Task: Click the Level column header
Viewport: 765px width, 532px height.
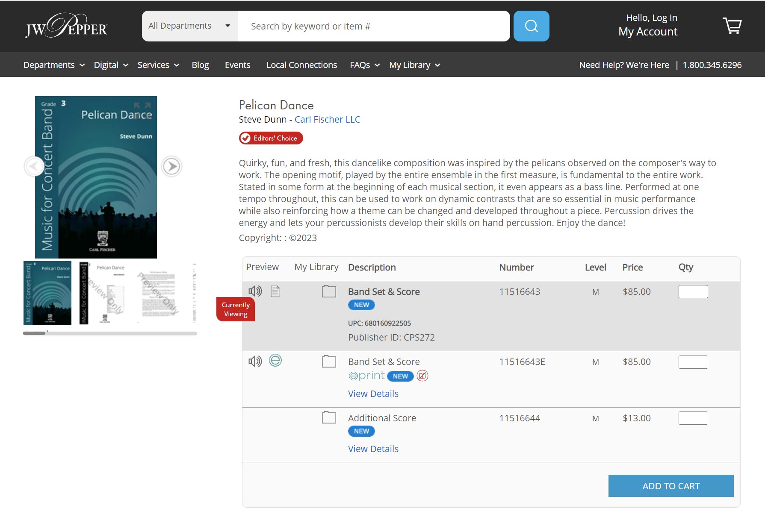Action: click(x=596, y=267)
